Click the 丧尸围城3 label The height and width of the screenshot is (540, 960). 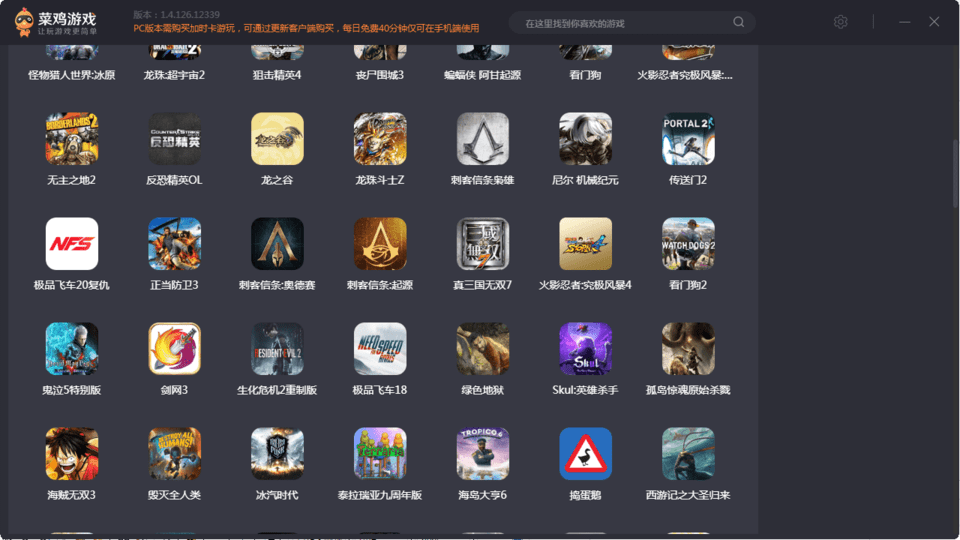(x=380, y=75)
